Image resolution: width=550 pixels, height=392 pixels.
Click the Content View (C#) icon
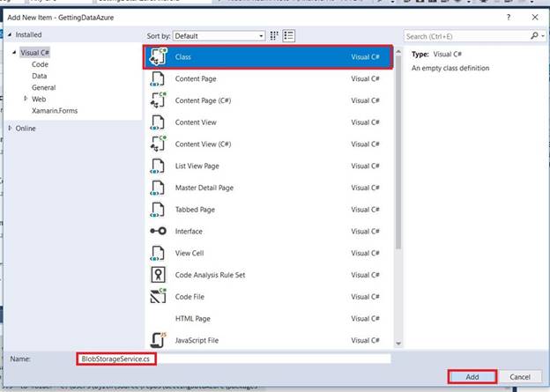tap(158, 144)
